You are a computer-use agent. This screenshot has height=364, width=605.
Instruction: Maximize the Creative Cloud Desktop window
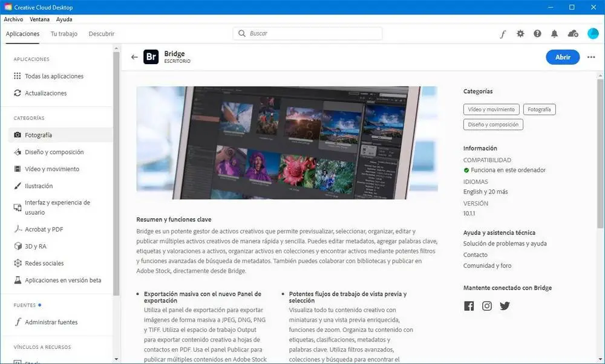click(x=572, y=7)
